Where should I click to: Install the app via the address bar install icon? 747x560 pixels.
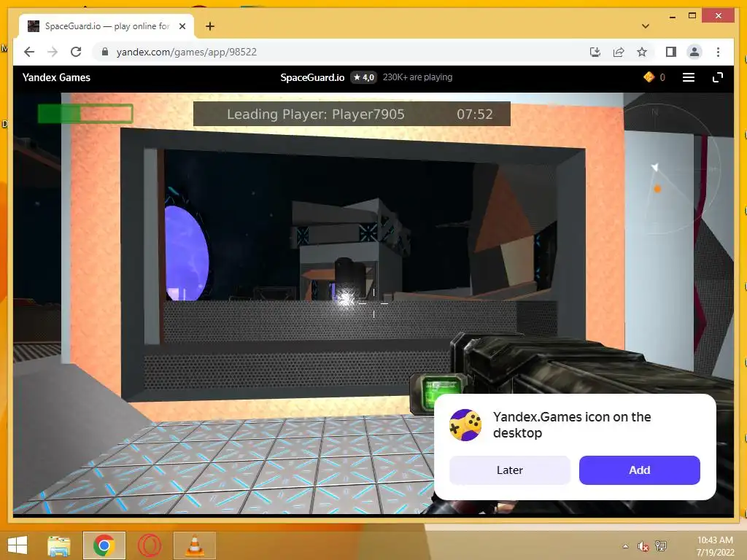pos(595,52)
